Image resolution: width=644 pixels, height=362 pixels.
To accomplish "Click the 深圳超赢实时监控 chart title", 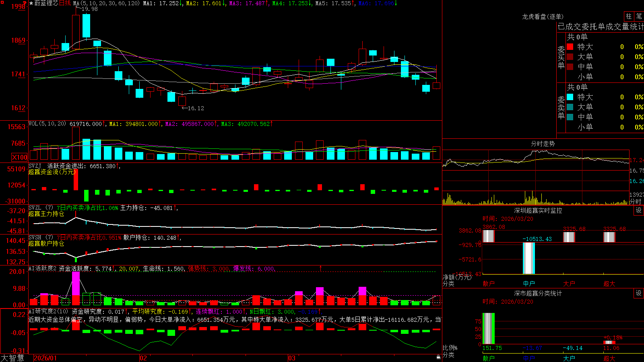I will tap(538, 210).
